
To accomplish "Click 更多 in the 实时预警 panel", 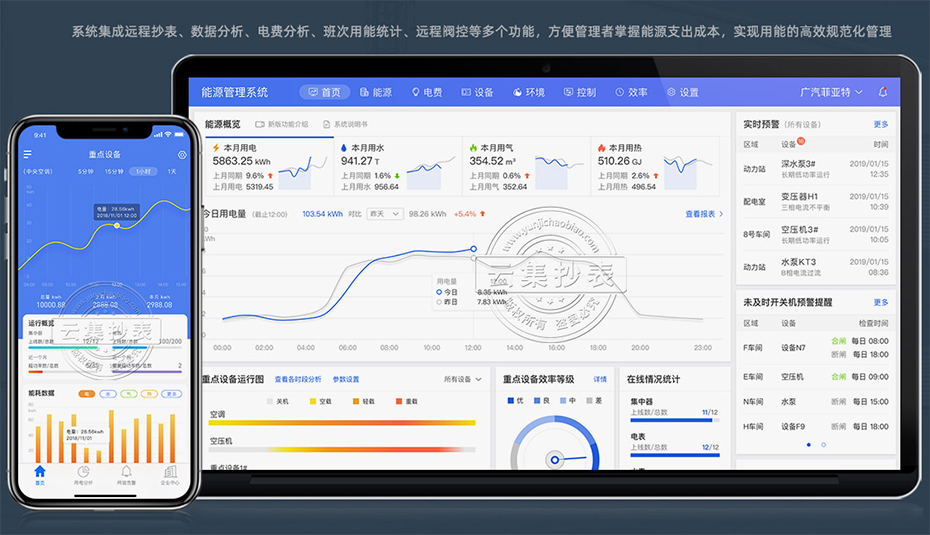I will (x=880, y=124).
